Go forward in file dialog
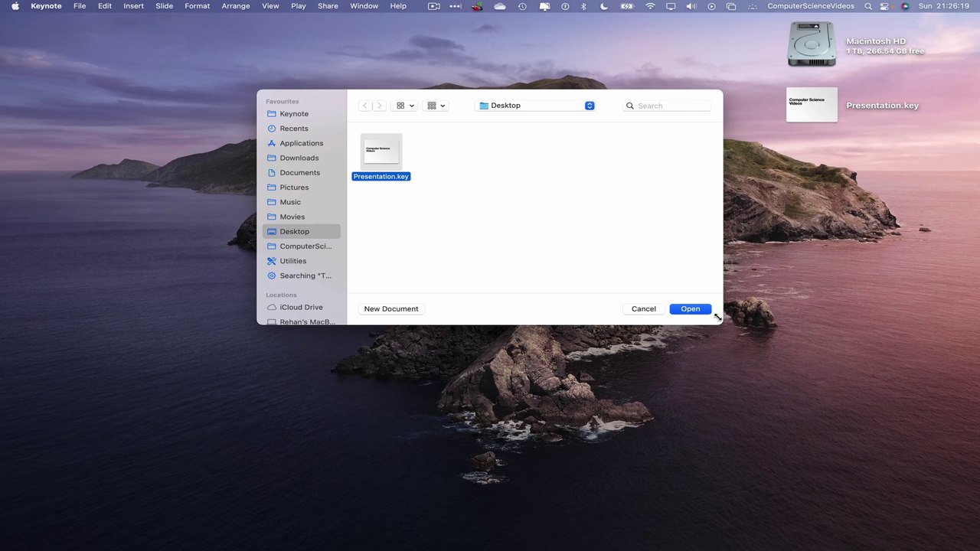Screen dimensions: 980x551 [x=379, y=106]
